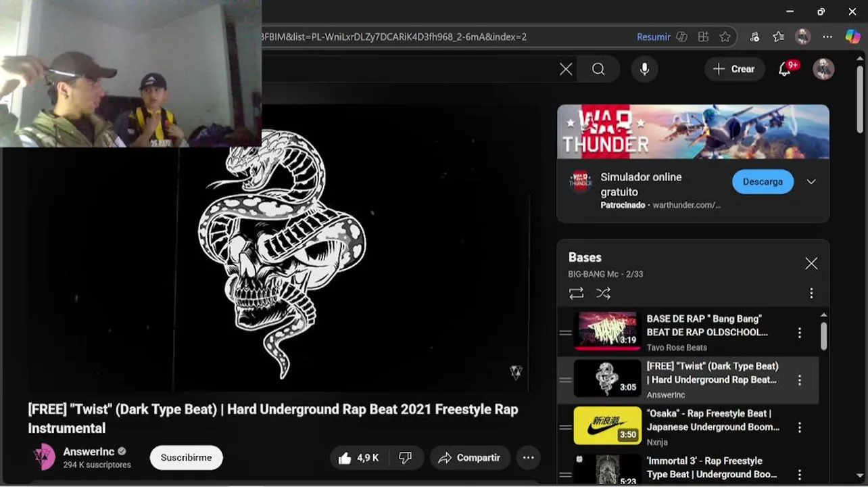
Task: Click the Descarga button on the ad
Action: (763, 182)
